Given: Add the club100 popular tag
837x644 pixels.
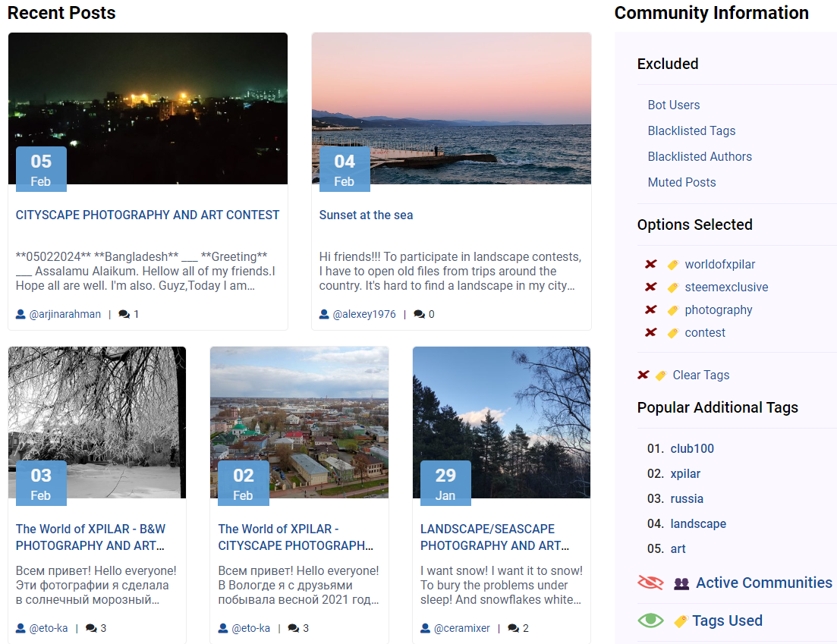Looking at the screenshot, I should (x=692, y=448).
